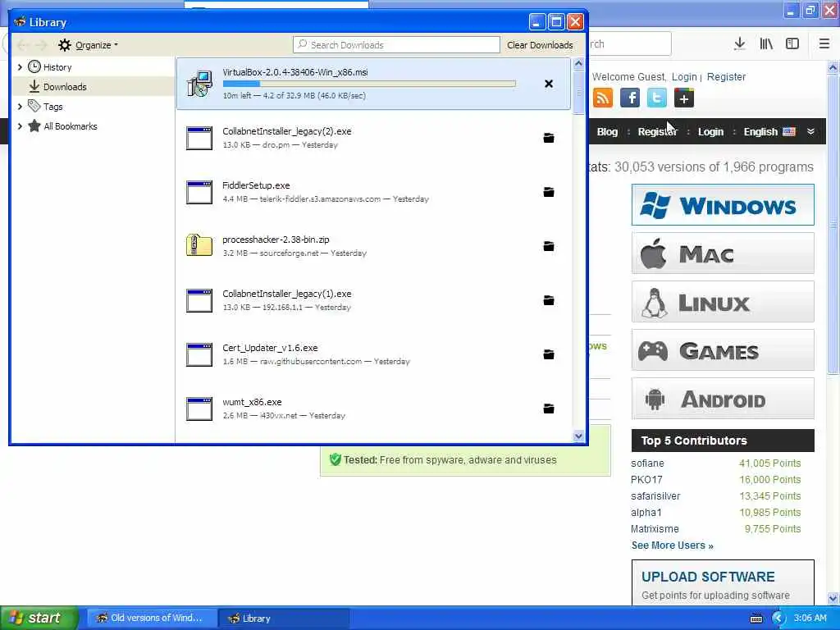Click See More Users link
840x630 pixels.
672,546
